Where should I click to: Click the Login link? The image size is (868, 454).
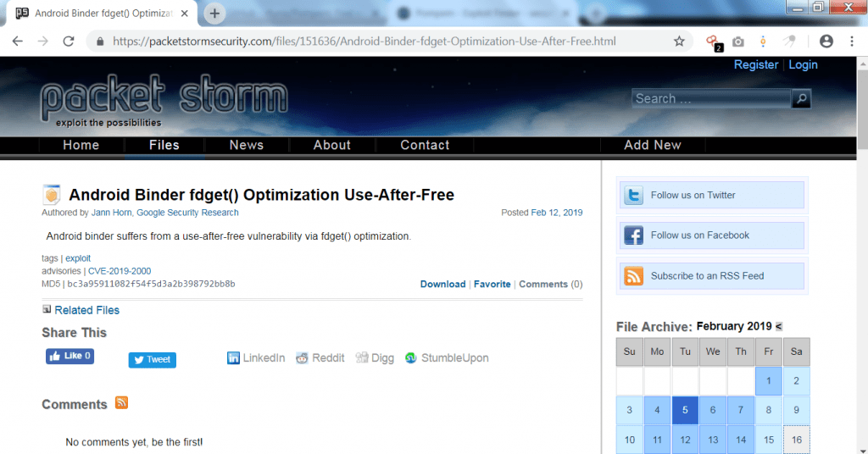(x=804, y=64)
